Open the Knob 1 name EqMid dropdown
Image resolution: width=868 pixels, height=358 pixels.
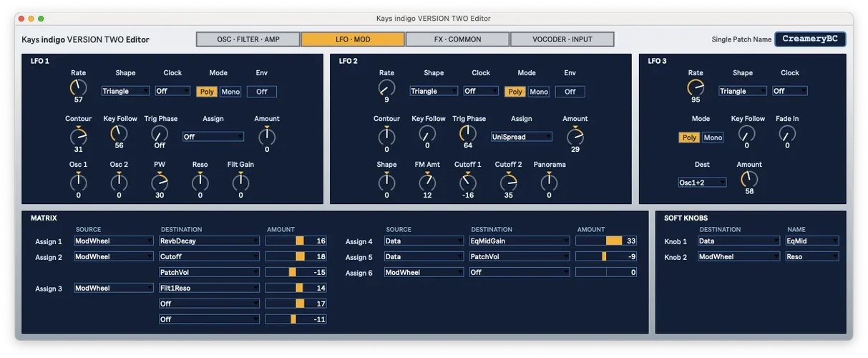tap(812, 241)
